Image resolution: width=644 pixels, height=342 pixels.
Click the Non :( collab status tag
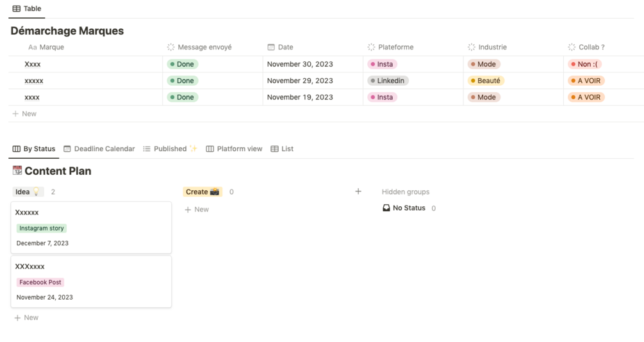(x=585, y=64)
